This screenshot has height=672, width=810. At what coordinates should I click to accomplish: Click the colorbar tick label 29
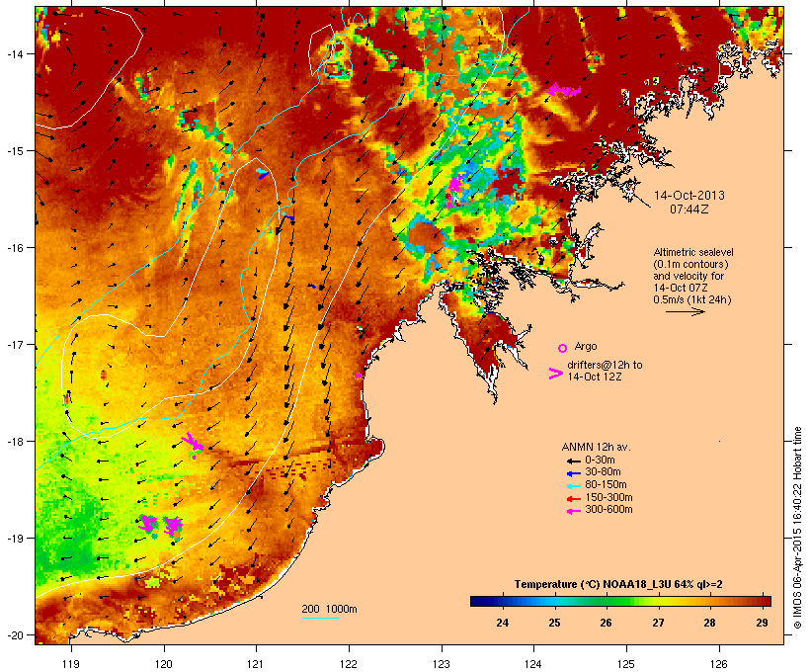click(762, 623)
